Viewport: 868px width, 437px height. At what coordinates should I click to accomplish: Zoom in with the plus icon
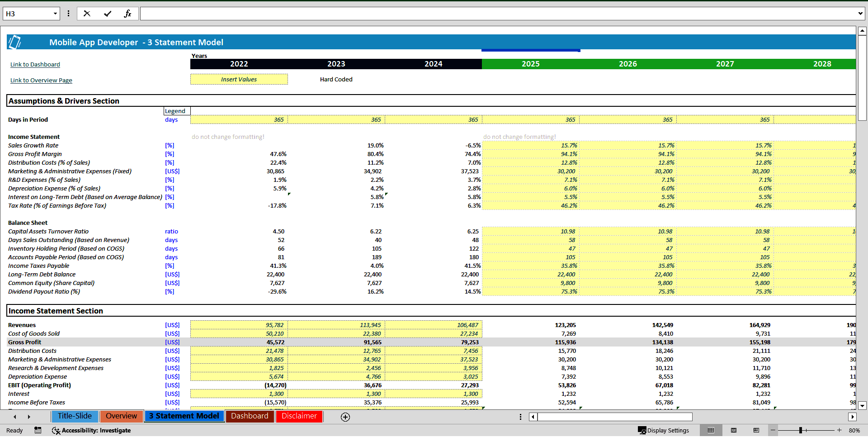coord(840,430)
